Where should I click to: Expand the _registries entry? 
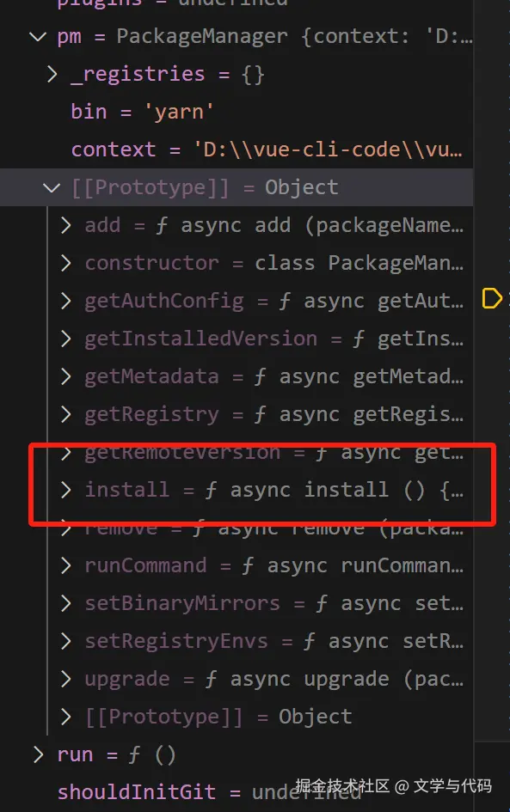pyautogui.click(x=52, y=75)
